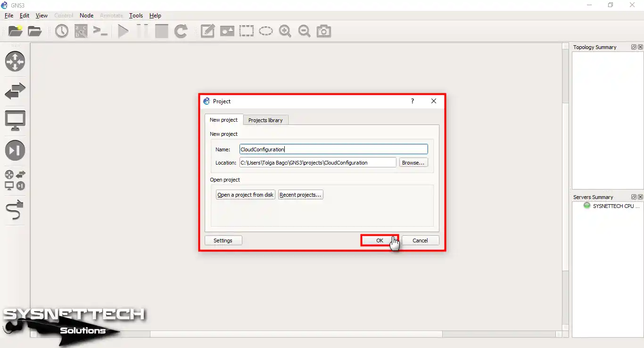Screen dimensions: 644x348
Task: Select the Add a note icon
Action: pos(207,32)
